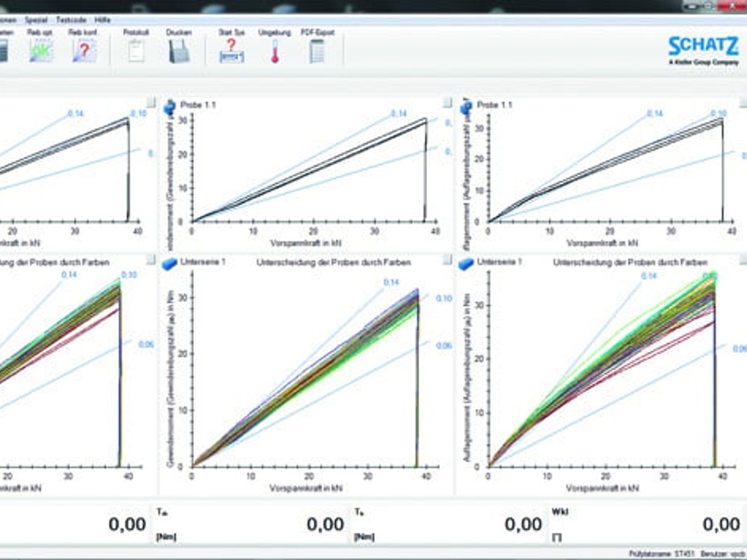Maximize the top-middle Probe 1.1 chart with its corner button

[447, 102]
